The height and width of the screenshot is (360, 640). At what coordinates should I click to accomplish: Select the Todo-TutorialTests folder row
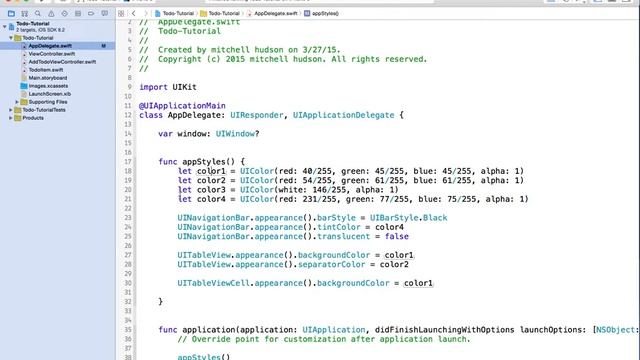click(x=58, y=110)
